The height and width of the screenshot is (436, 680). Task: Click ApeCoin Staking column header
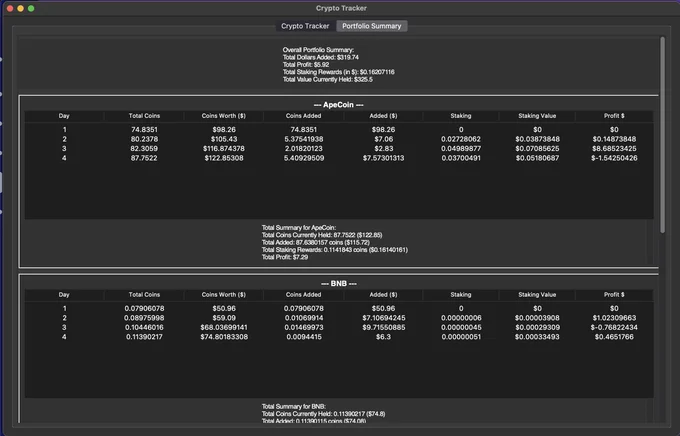click(461, 116)
